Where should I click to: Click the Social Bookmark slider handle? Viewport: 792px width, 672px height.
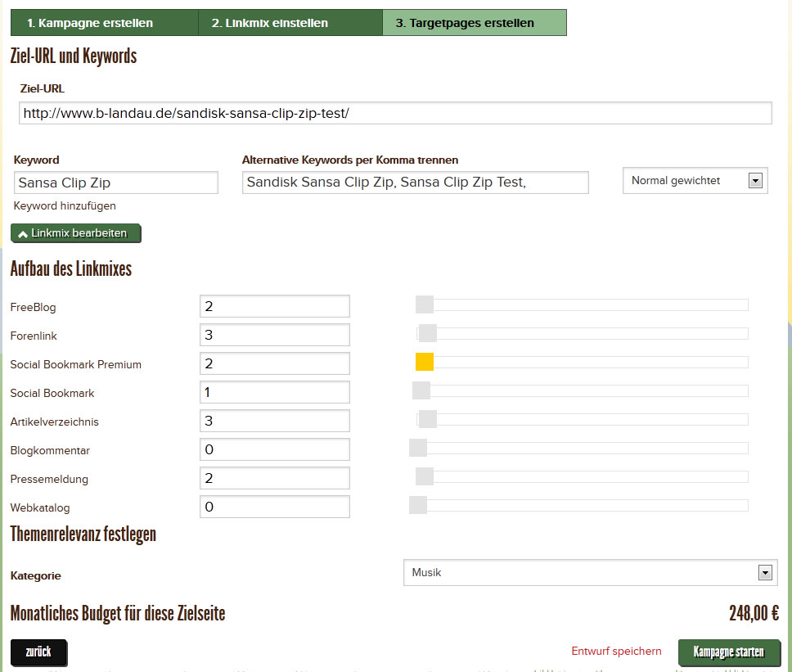point(421,390)
